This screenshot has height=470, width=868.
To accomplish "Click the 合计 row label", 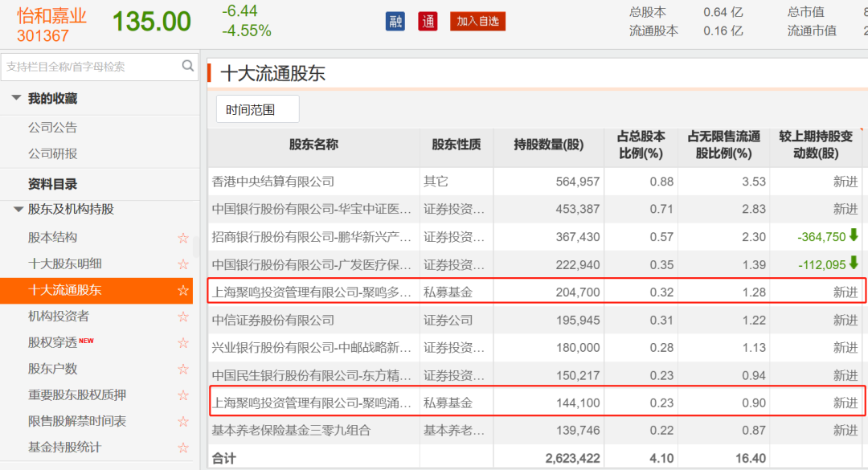I will [223, 459].
